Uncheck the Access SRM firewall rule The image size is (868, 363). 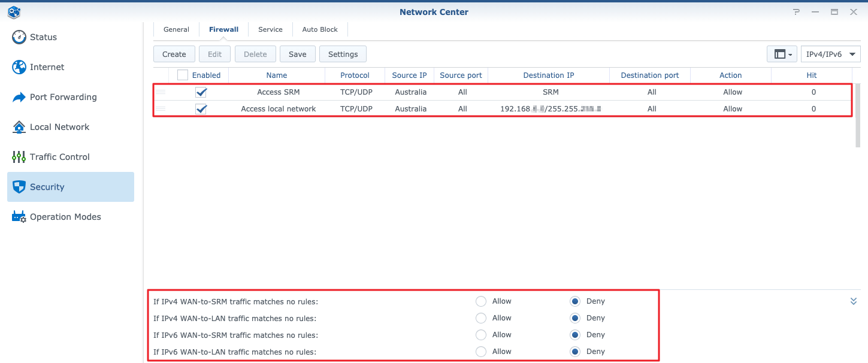pyautogui.click(x=201, y=92)
